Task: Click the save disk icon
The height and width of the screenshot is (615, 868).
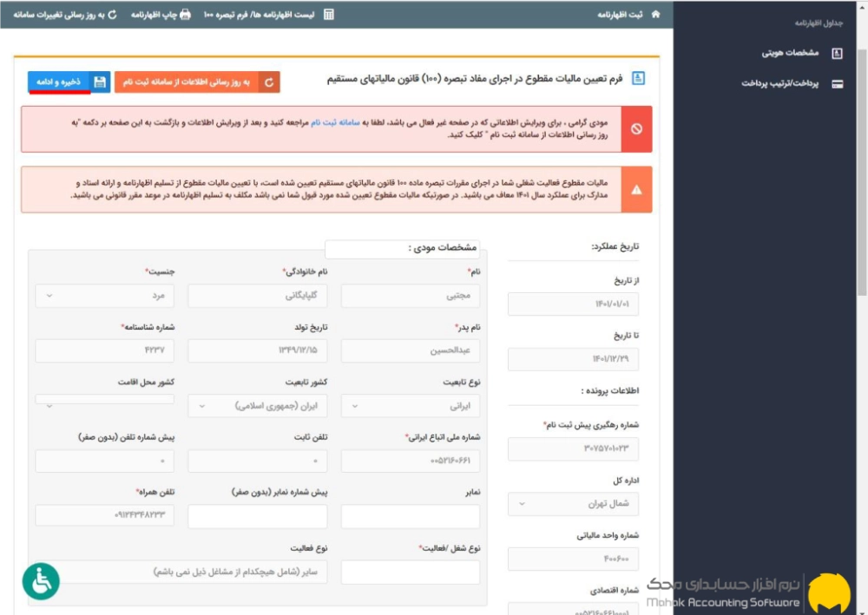Action: click(100, 82)
